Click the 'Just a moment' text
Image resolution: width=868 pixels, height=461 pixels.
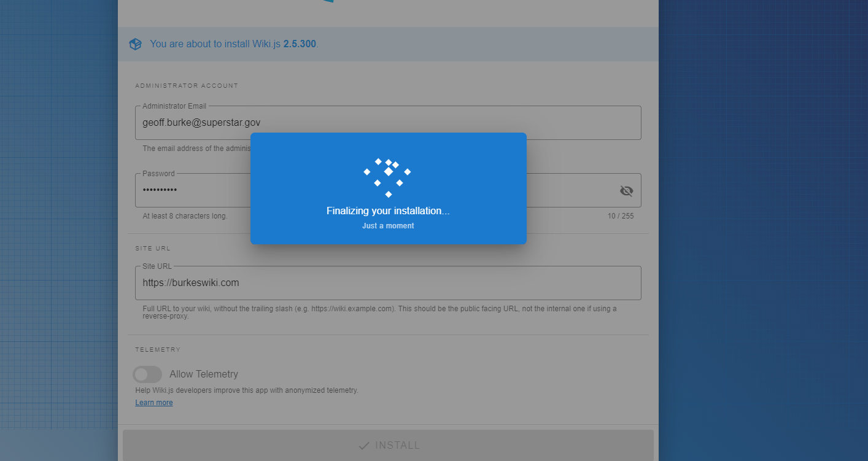coord(388,226)
